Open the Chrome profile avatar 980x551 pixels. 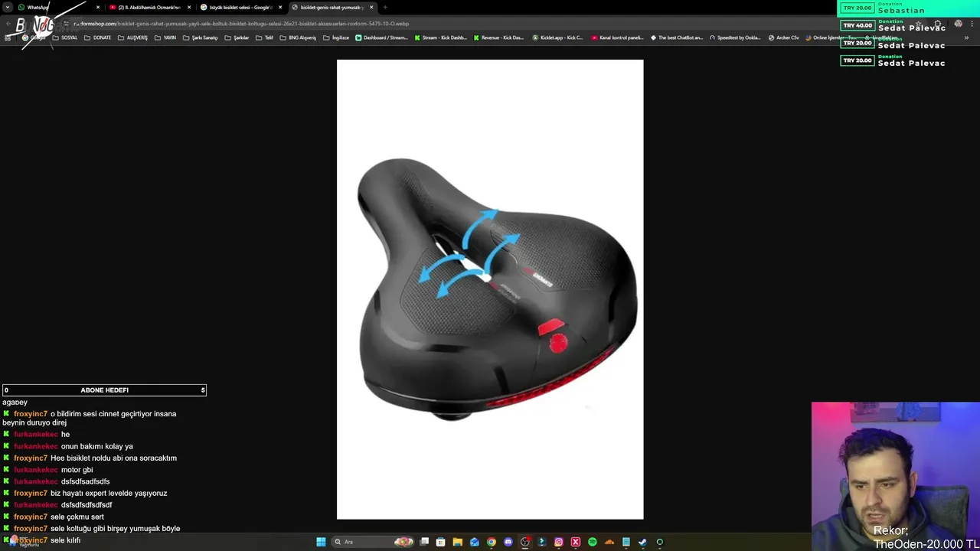(958, 24)
